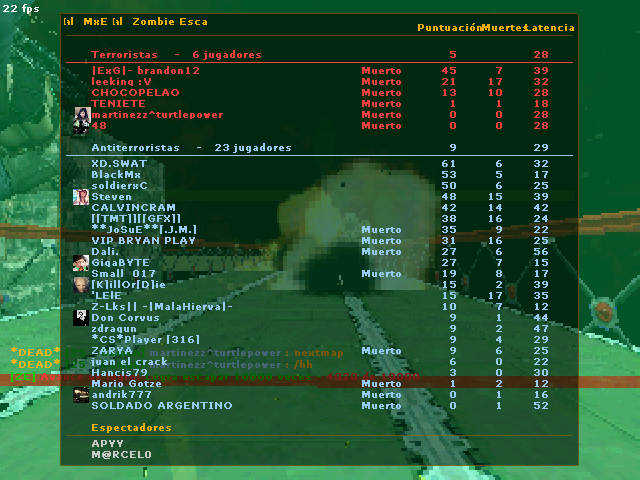Select player CHOCOPELAO
640x480 pixels.
pyautogui.click(x=135, y=93)
